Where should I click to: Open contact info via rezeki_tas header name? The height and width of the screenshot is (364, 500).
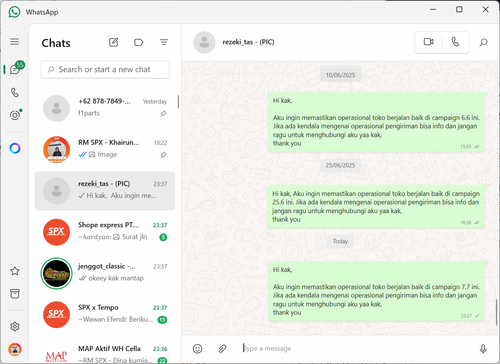point(248,42)
